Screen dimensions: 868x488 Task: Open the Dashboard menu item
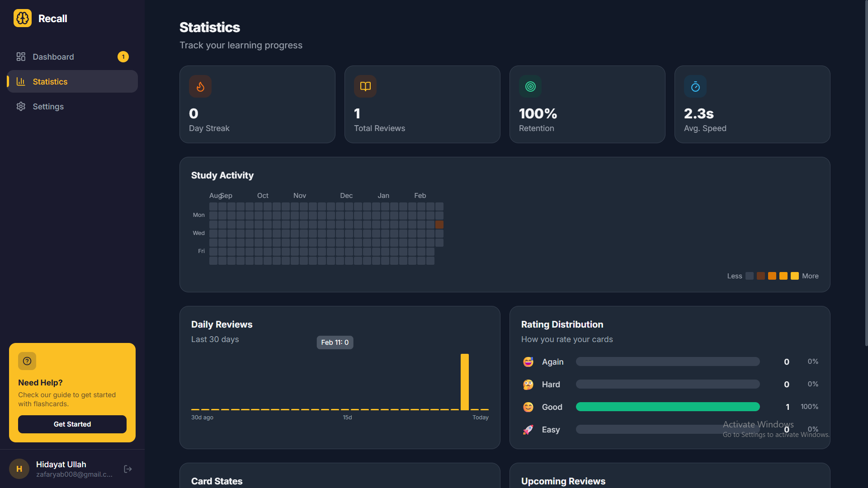click(53, 57)
